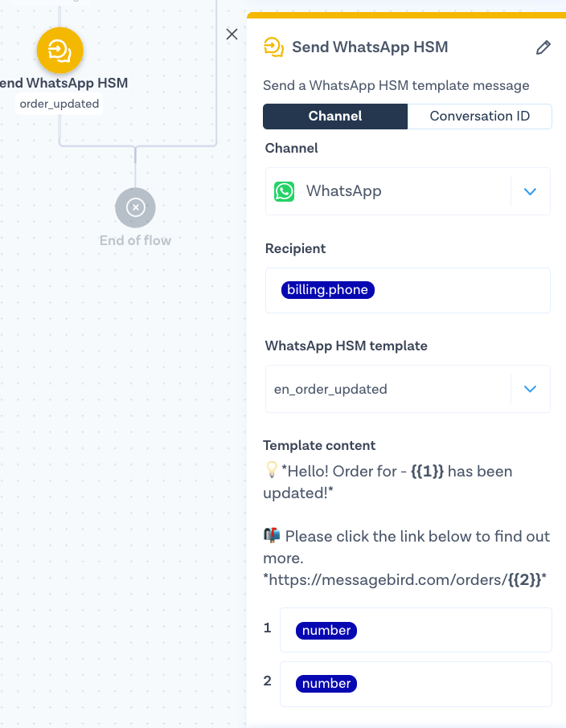
Task: Switch to the Conversation ID tab
Action: (480, 117)
